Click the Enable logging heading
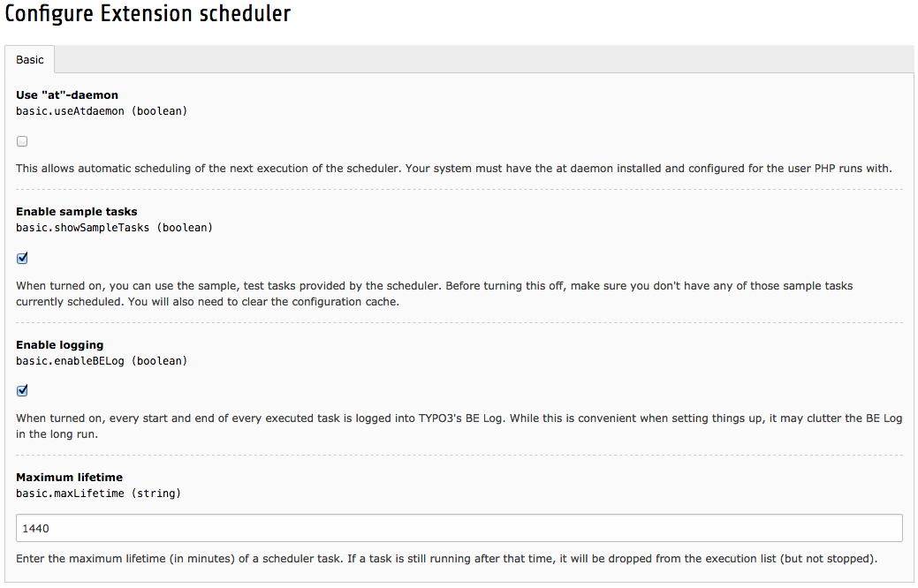 point(59,345)
